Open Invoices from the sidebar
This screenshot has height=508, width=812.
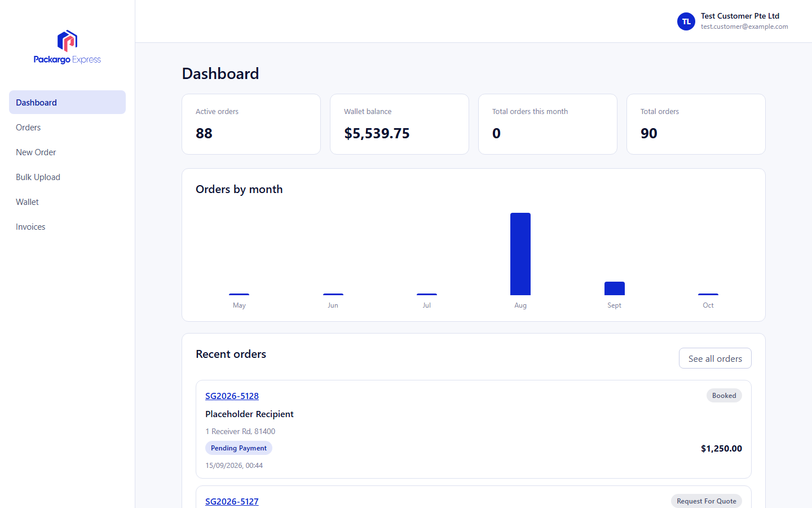67,226
